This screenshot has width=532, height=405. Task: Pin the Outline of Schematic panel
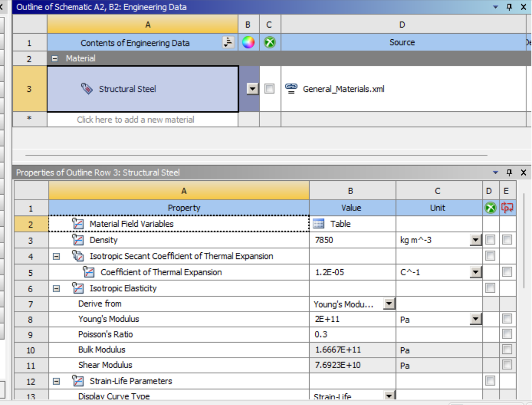pyautogui.click(x=510, y=7)
